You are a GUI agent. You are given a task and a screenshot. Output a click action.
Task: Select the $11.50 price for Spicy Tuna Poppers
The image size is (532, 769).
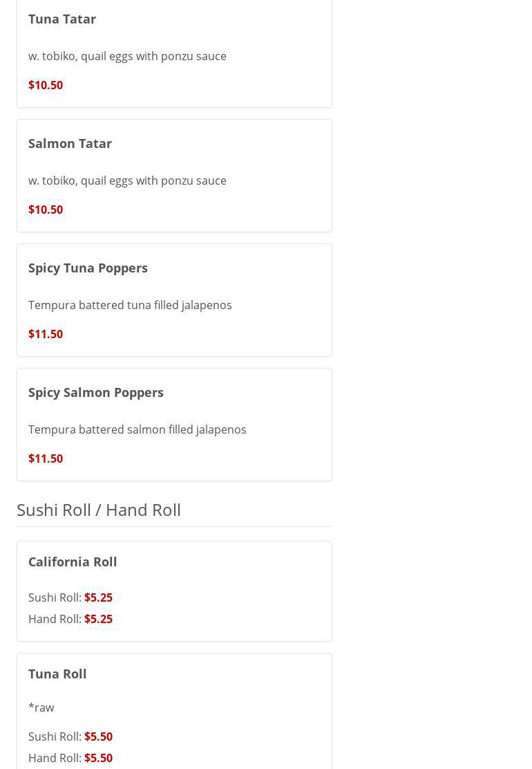click(x=46, y=334)
